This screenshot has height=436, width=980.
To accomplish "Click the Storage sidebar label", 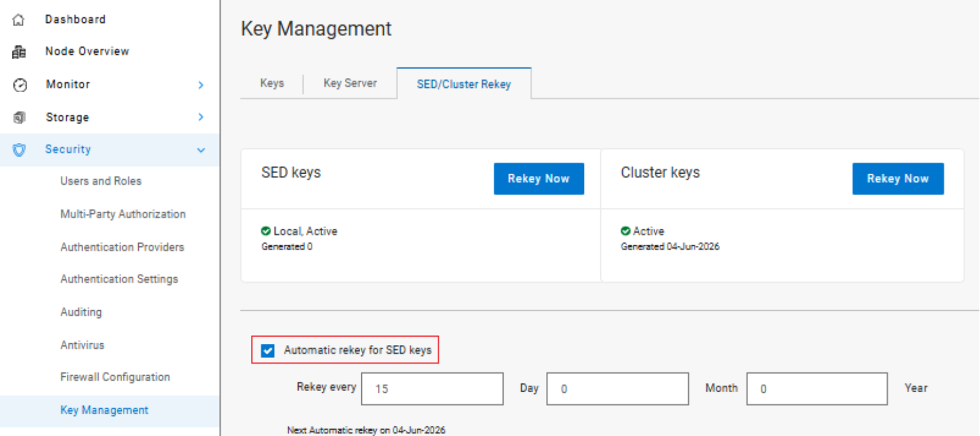I will click(x=67, y=118).
